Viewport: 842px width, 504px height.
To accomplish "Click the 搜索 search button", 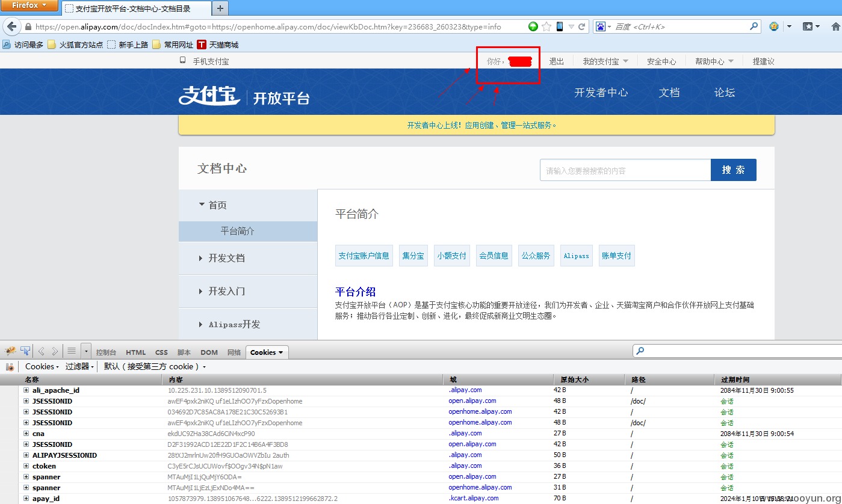I will coord(734,170).
